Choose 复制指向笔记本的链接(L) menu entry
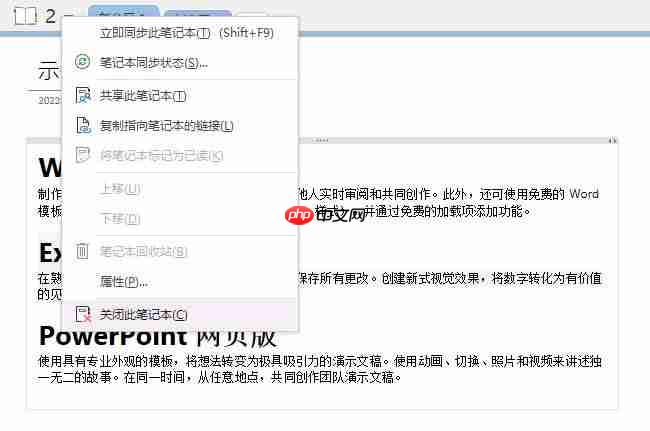The height and width of the screenshot is (431, 650). point(180,126)
